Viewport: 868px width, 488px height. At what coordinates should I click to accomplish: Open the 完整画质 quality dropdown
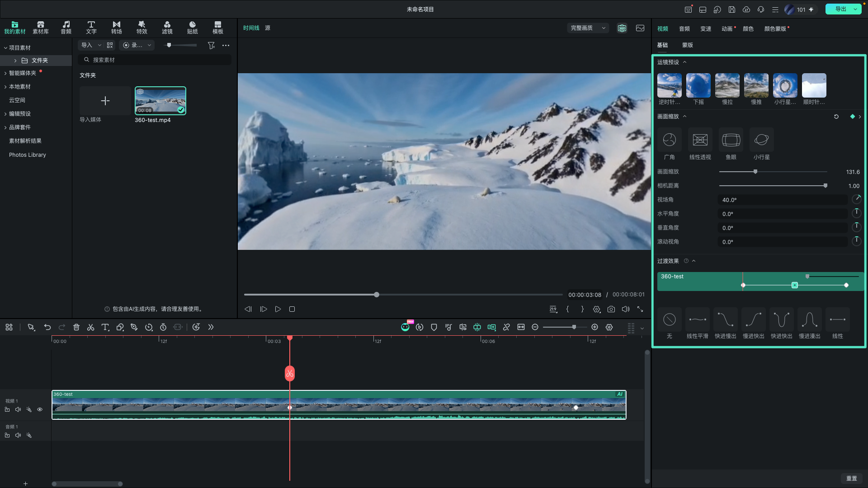pyautogui.click(x=588, y=28)
